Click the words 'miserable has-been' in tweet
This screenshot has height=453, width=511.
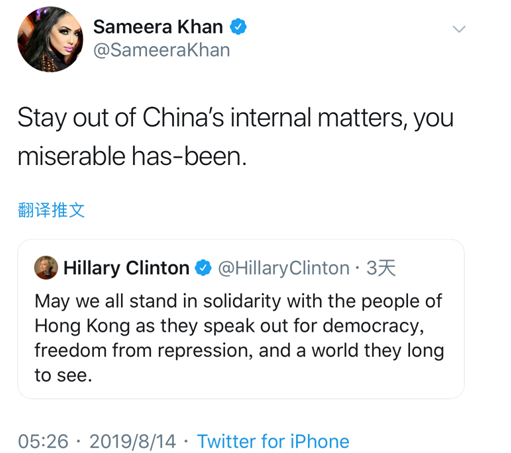[132, 156]
